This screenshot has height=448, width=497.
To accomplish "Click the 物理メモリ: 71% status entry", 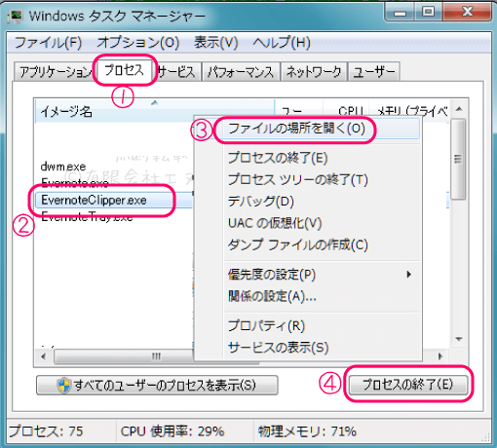I will point(307,431).
